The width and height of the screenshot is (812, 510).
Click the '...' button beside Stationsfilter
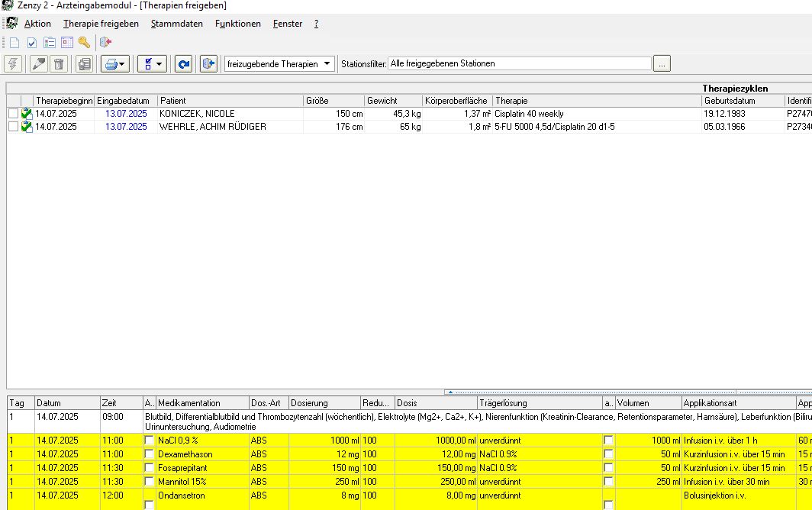coord(662,64)
